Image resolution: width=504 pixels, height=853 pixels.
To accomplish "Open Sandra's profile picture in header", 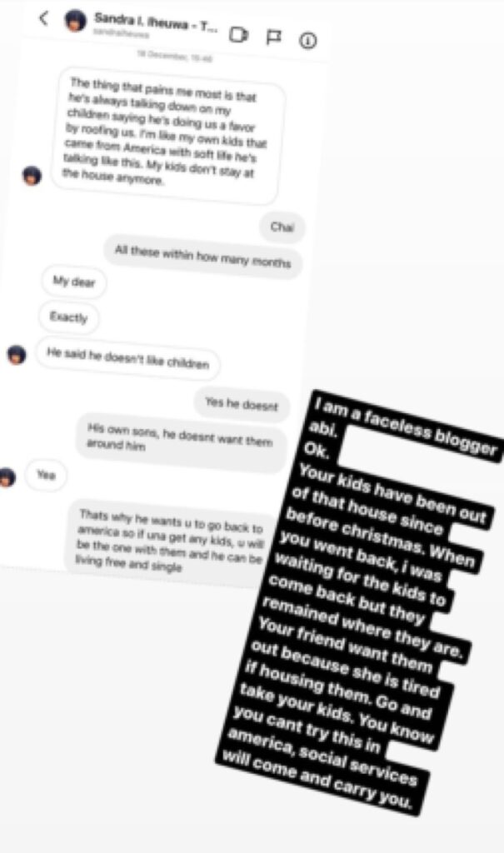I will [76, 20].
